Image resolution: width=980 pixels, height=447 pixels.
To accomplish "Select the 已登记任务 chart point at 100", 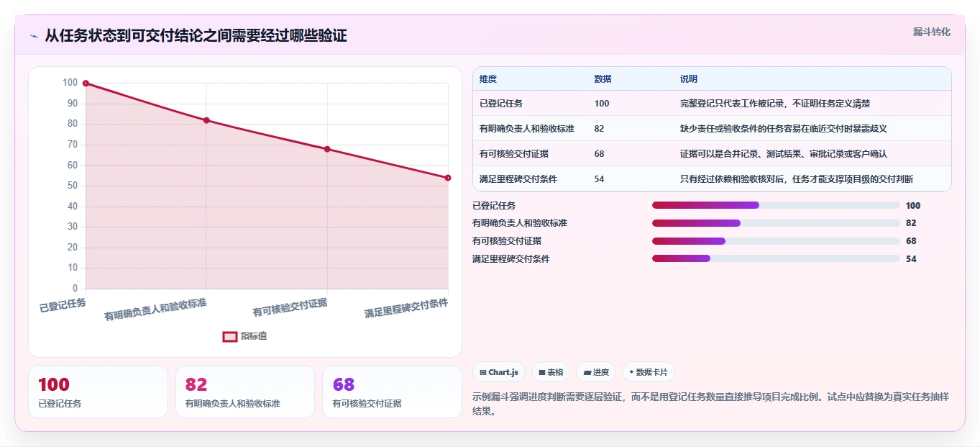I will pyautogui.click(x=86, y=83).
